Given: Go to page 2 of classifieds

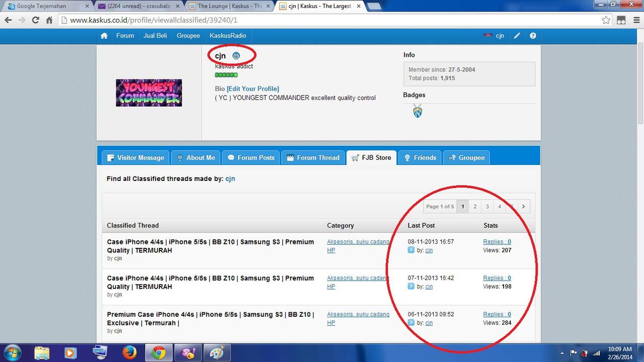Looking at the screenshot, I should tap(475, 206).
